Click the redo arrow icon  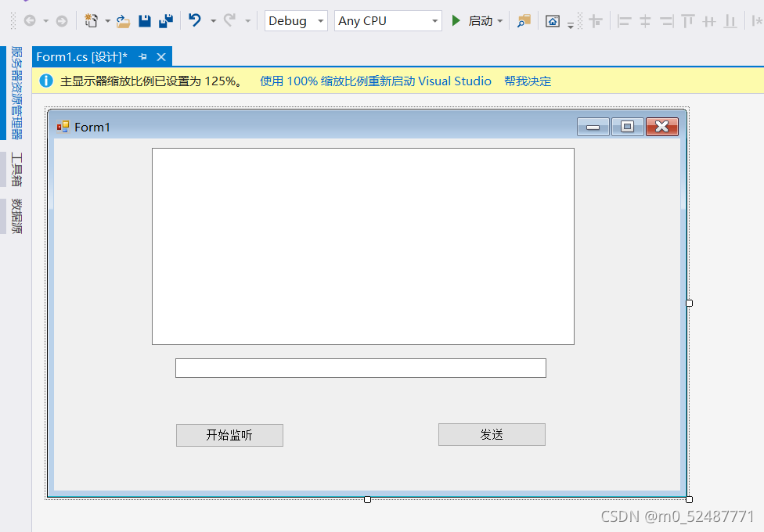click(229, 20)
